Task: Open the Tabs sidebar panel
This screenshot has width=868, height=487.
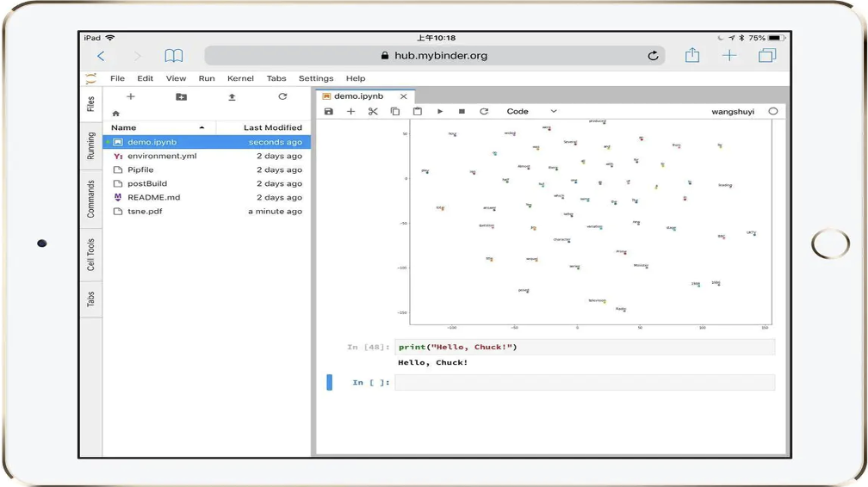Action: tap(90, 299)
